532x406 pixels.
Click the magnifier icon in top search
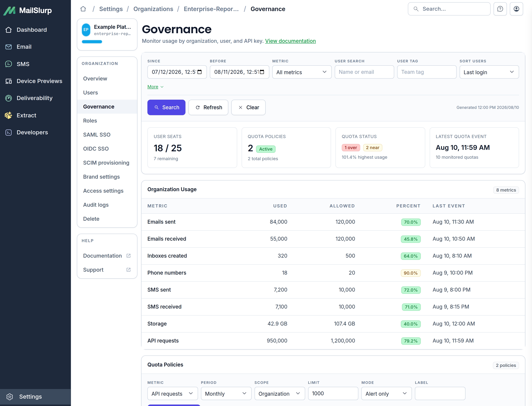coord(416,9)
